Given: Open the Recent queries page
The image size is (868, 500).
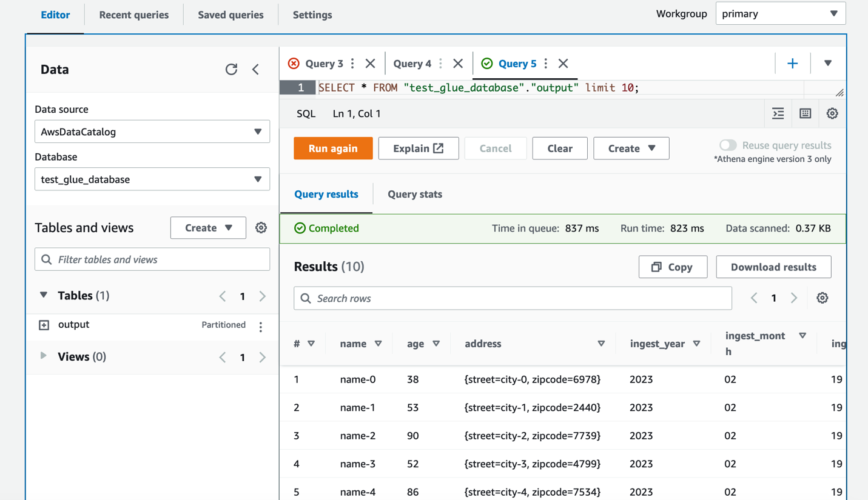Looking at the screenshot, I should (x=133, y=15).
